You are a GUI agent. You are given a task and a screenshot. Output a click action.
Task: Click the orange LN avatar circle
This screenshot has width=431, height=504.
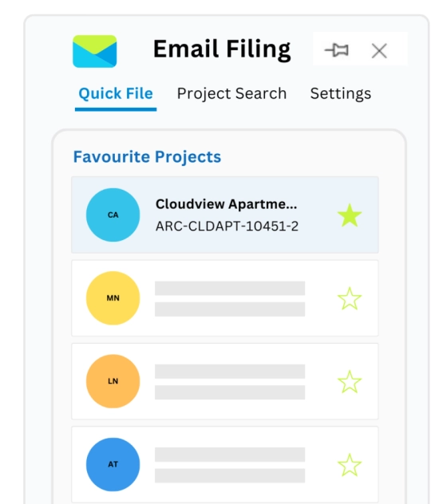[x=113, y=381]
